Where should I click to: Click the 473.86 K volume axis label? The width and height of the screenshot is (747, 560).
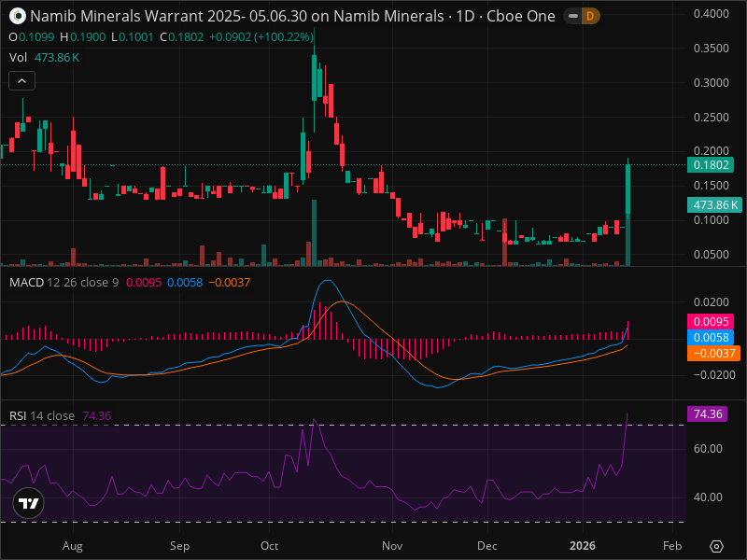point(714,204)
